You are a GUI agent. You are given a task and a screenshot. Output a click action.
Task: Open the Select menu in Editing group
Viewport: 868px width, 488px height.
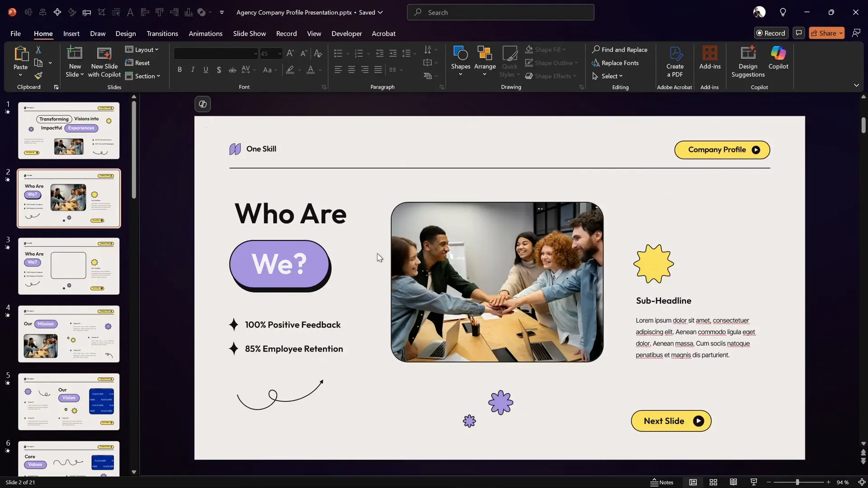[x=608, y=76]
